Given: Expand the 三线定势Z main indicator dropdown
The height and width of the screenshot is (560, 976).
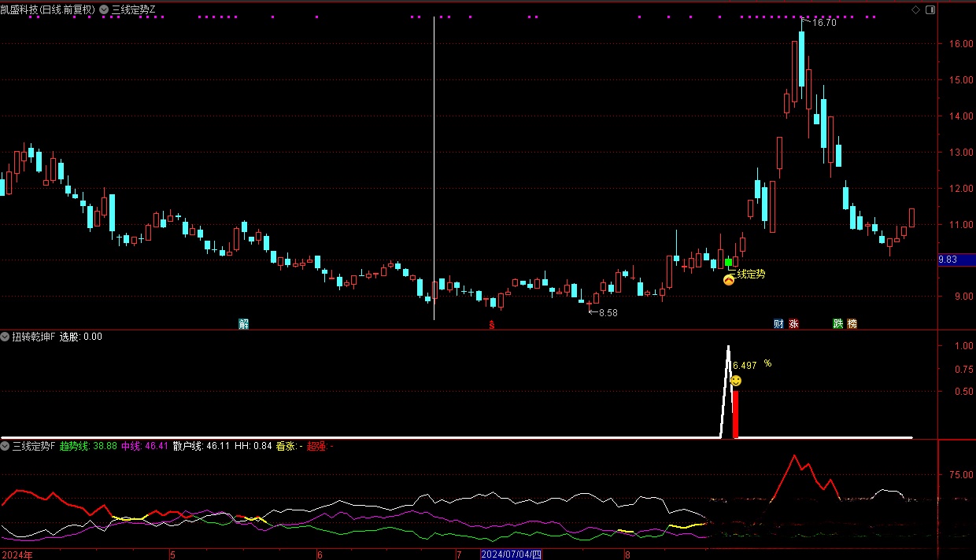Looking at the screenshot, I should pyautogui.click(x=105, y=9).
